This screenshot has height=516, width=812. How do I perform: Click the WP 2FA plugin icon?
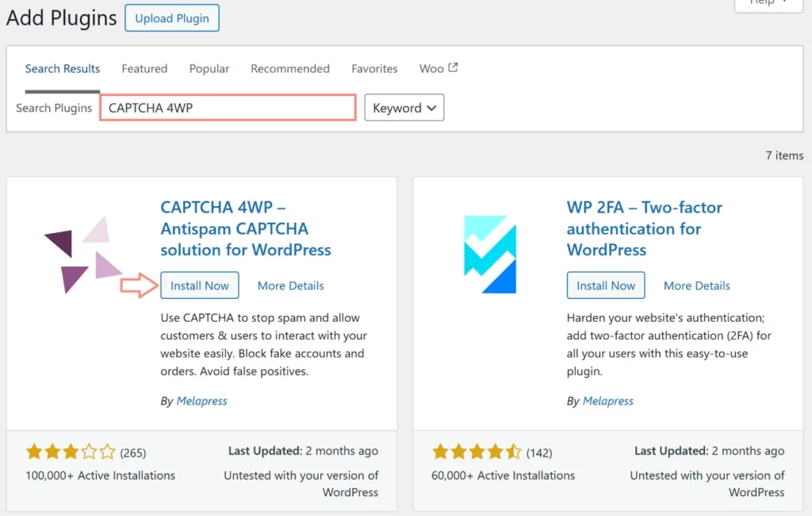tap(490, 254)
